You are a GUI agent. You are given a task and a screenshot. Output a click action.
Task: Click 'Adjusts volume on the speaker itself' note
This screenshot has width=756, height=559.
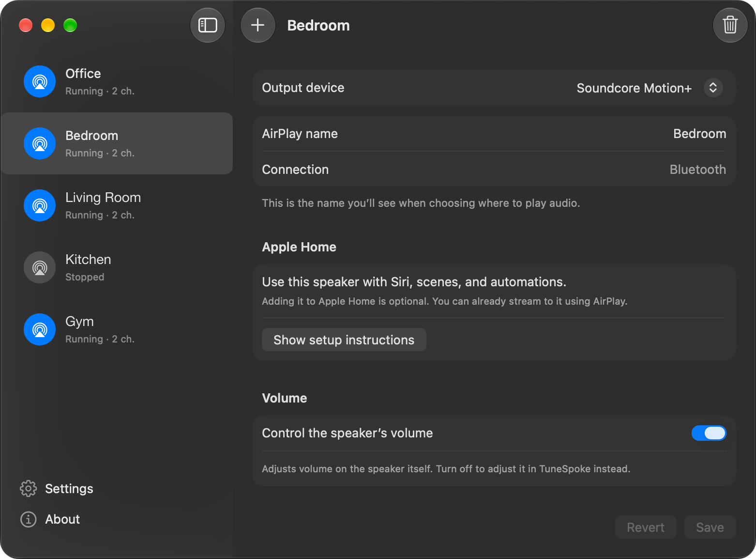pos(446,469)
